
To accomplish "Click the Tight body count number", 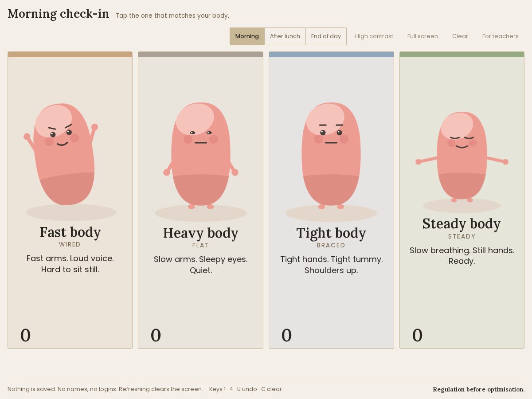I will tap(287, 335).
